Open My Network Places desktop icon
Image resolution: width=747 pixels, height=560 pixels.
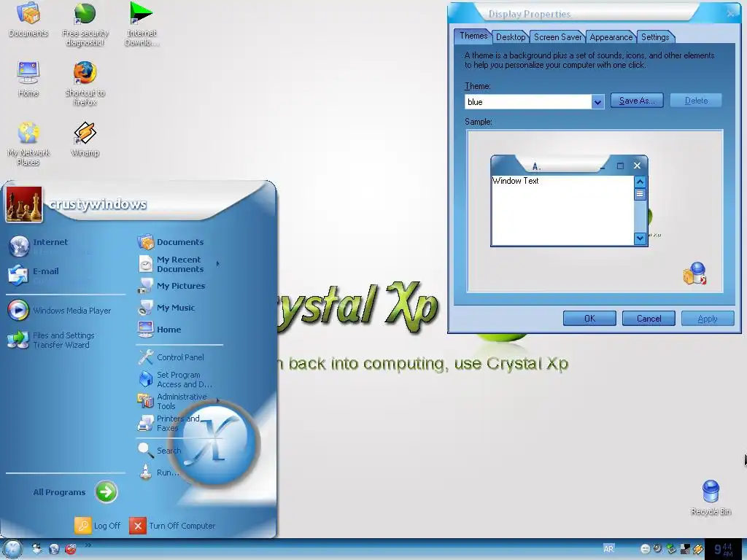[28, 144]
